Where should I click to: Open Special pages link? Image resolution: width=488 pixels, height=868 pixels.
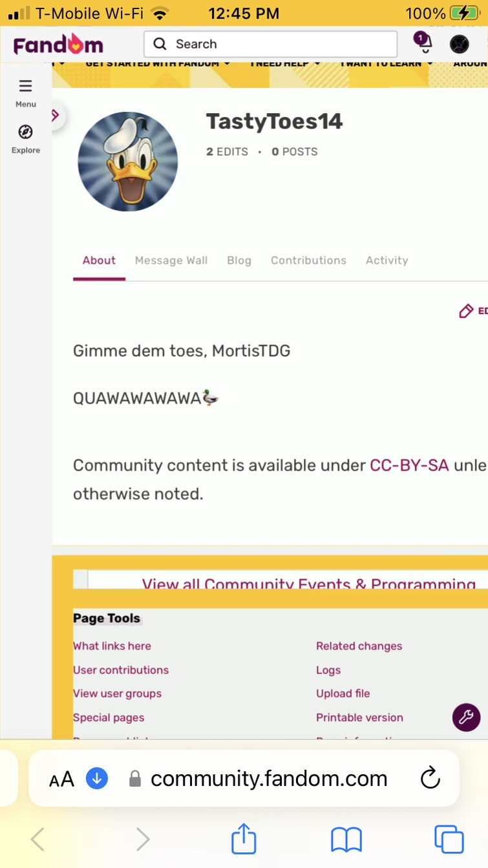coord(109,717)
